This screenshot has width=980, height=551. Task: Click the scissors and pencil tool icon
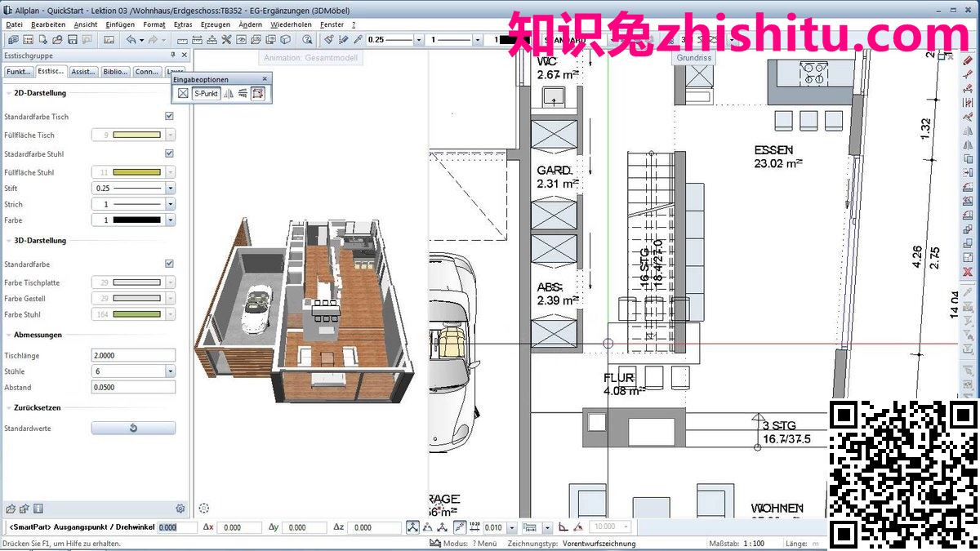click(226, 39)
